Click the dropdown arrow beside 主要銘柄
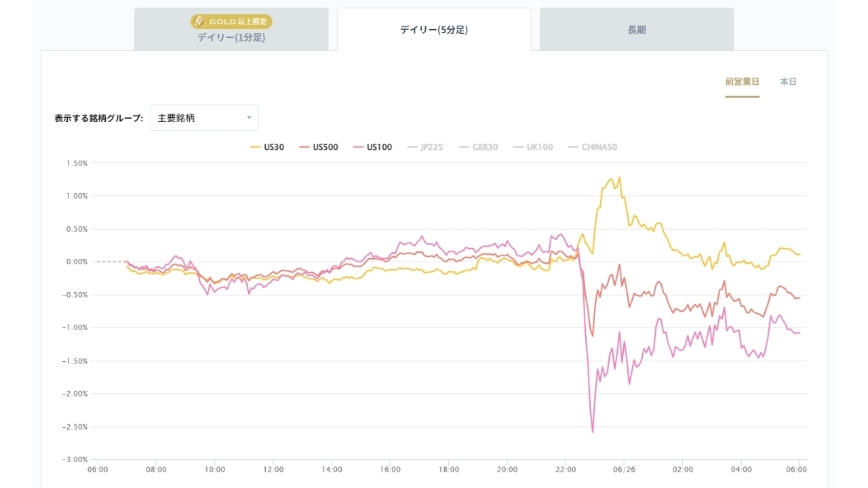868x488 pixels. 249,118
